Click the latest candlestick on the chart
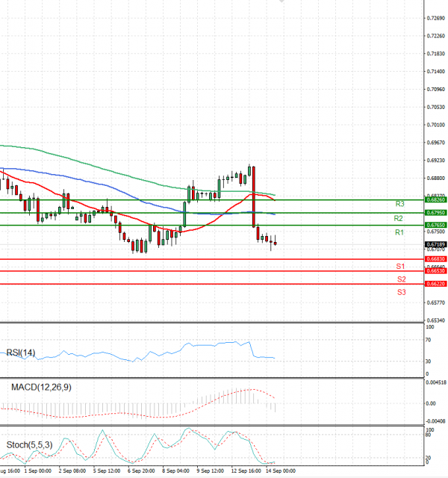The height and width of the screenshot is (478, 448). tap(276, 243)
